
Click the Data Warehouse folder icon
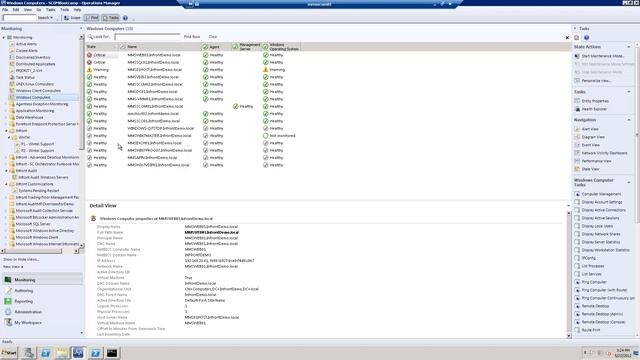click(12, 117)
